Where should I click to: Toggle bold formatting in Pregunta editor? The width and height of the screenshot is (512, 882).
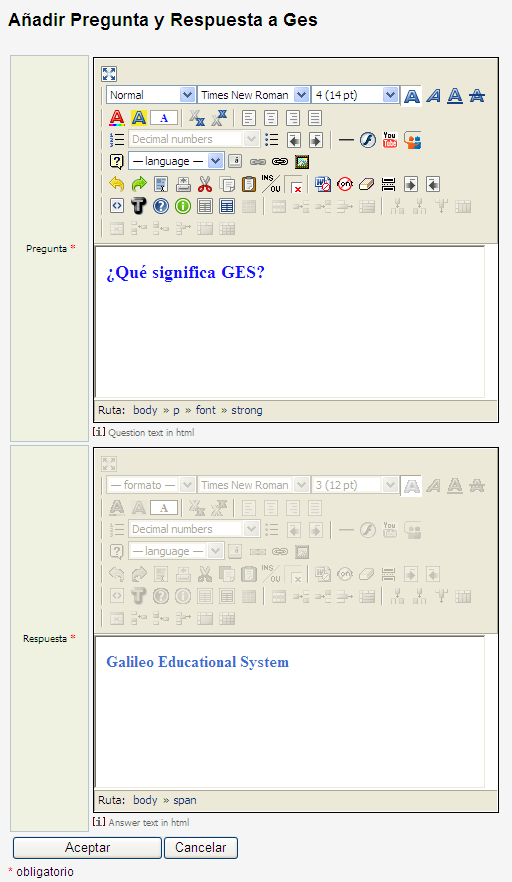[x=412, y=96]
